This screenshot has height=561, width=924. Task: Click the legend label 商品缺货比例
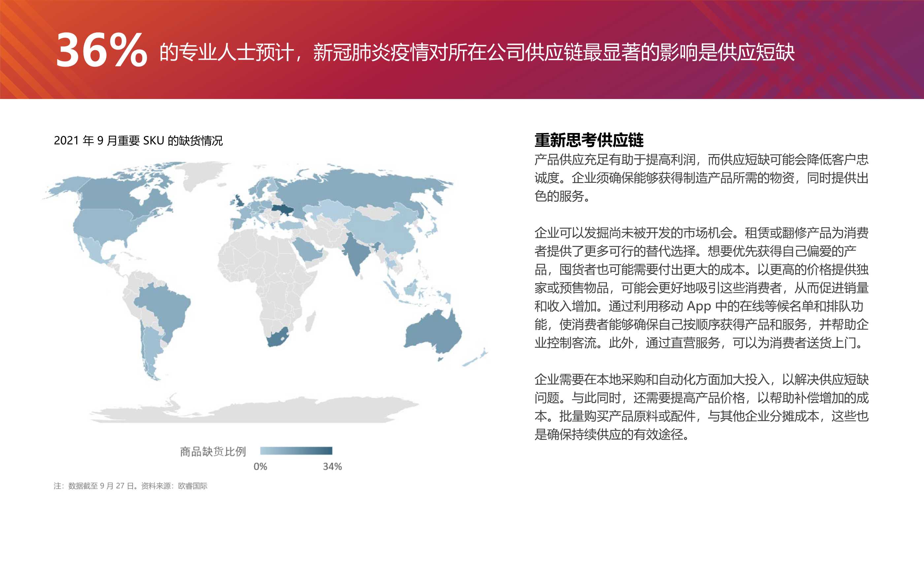pos(213,451)
